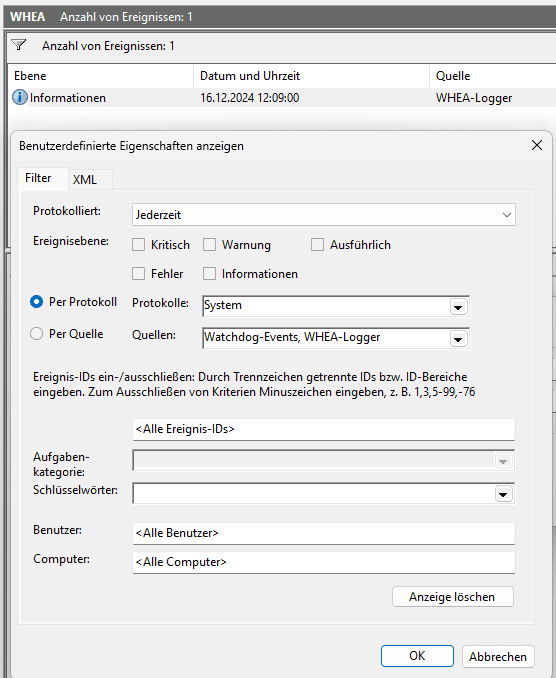Open the Schlüsselwörter dropdown arrow
Viewport: 556px width, 678px height.
point(503,494)
